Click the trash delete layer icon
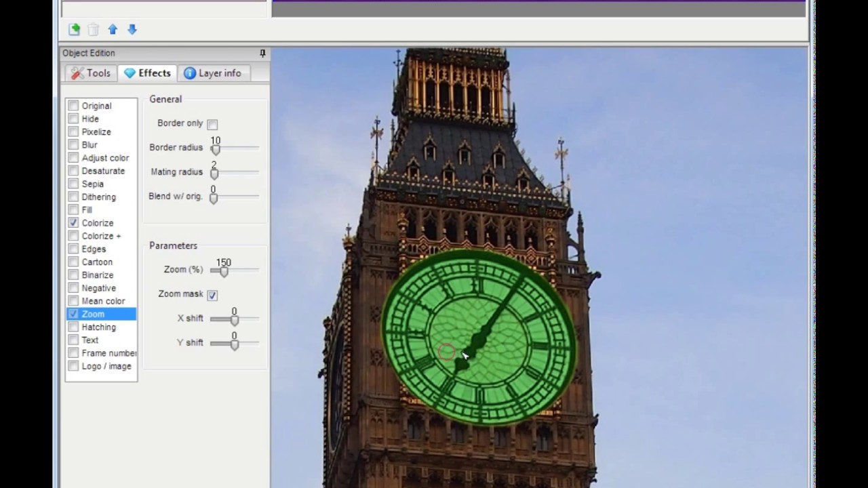Screen dimensions: 868x488 [x=94, y=29]
